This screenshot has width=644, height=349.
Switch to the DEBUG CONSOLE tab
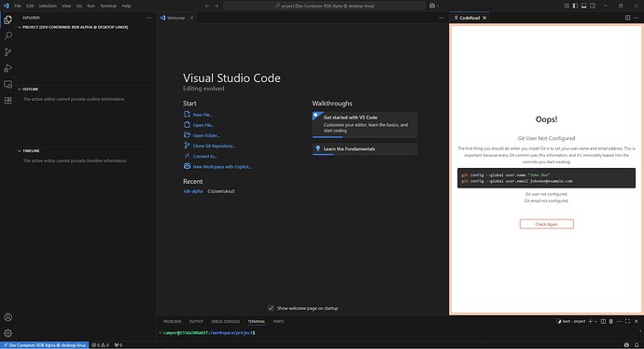[x=226, y=322]
